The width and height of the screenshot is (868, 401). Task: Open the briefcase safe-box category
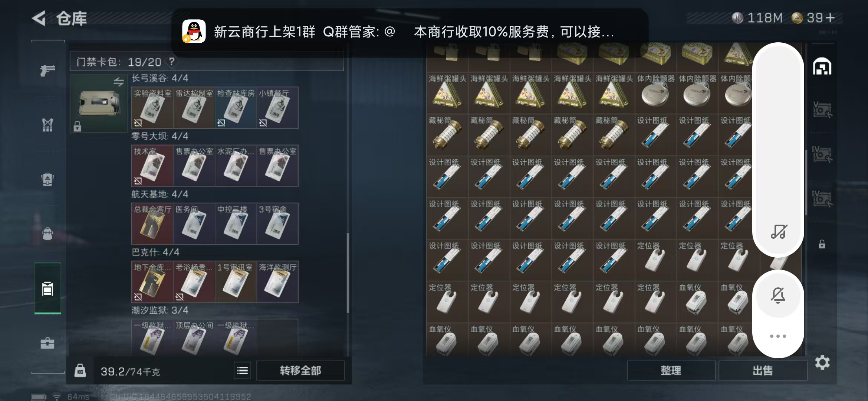click(x=47, y=343)
